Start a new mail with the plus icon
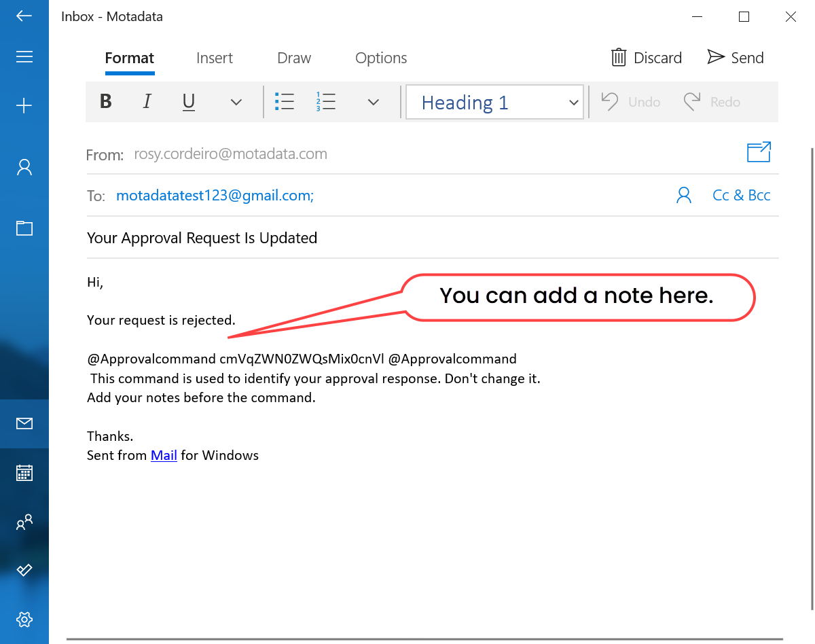 click(x=24, y=105)
